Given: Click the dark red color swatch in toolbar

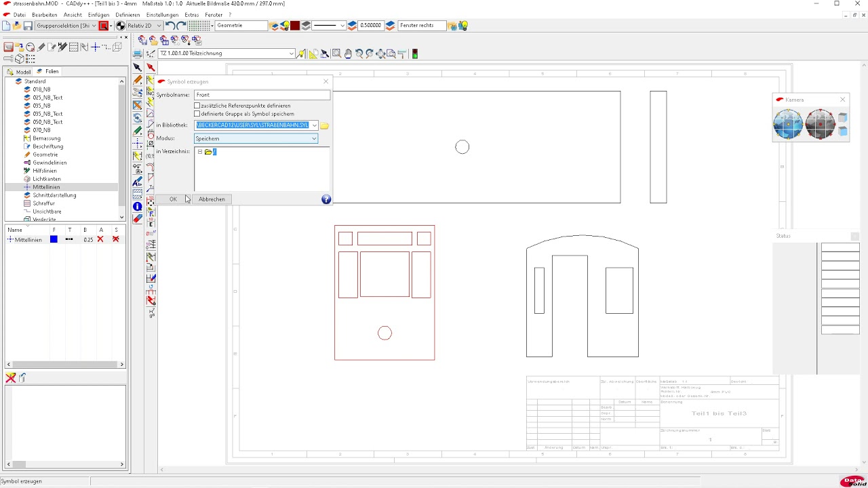Looking at the screenshot, I should [295, 26].
